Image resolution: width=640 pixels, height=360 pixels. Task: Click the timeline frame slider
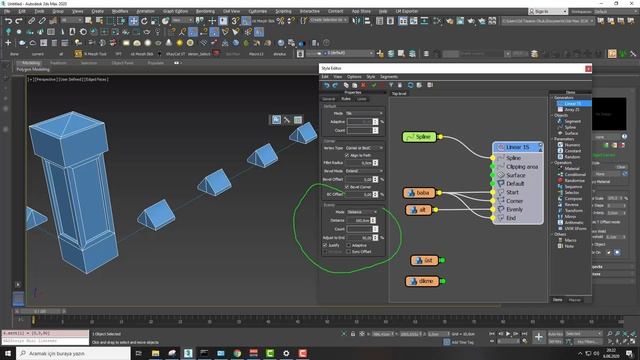click(40, 311)
